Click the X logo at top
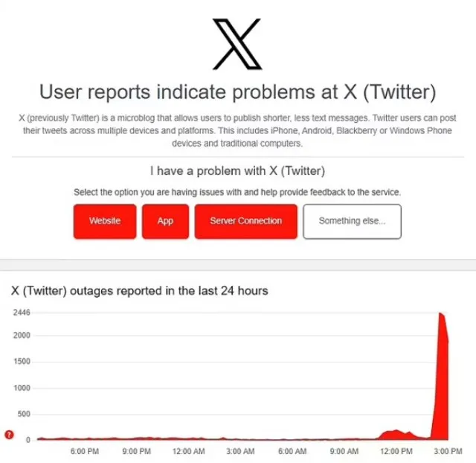This screenshot has height=463, width=476. (x=237, y=44)
